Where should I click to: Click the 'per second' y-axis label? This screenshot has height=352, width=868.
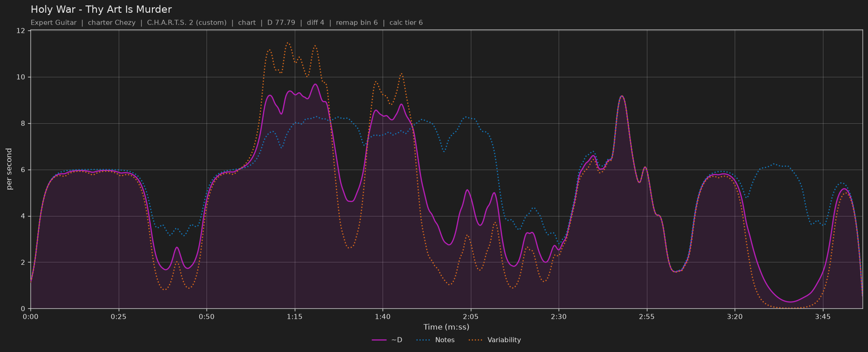(9, 169)
